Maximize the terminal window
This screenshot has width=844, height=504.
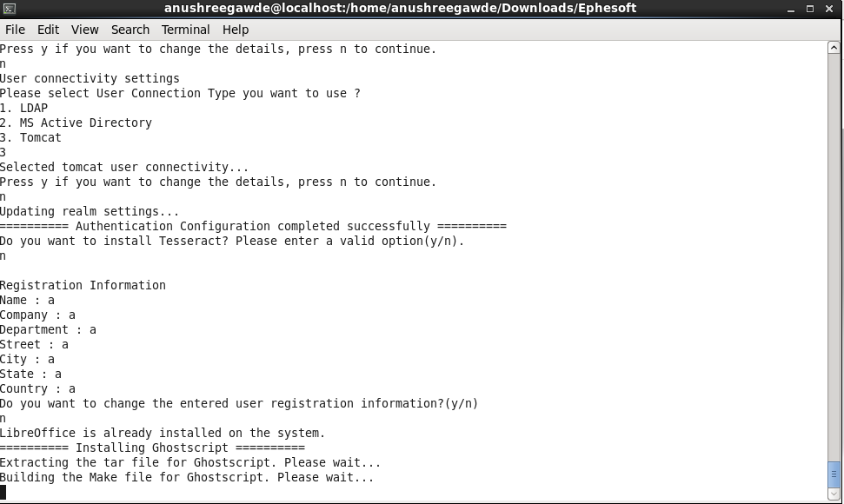(809, 10)
